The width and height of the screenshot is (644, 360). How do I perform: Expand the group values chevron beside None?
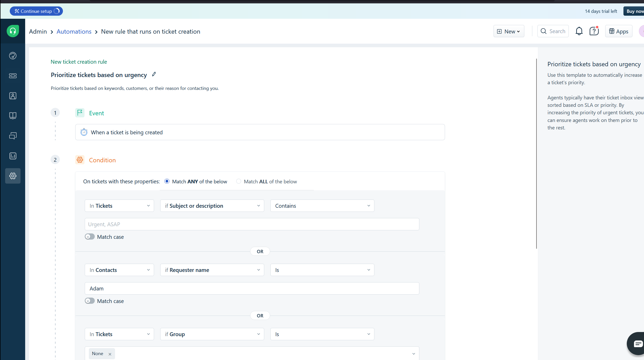414,354
